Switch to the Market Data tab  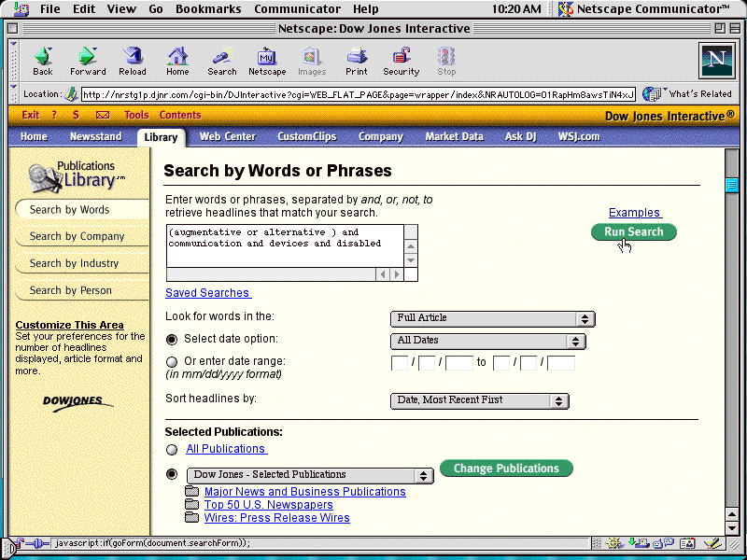[x=454, y=136]
